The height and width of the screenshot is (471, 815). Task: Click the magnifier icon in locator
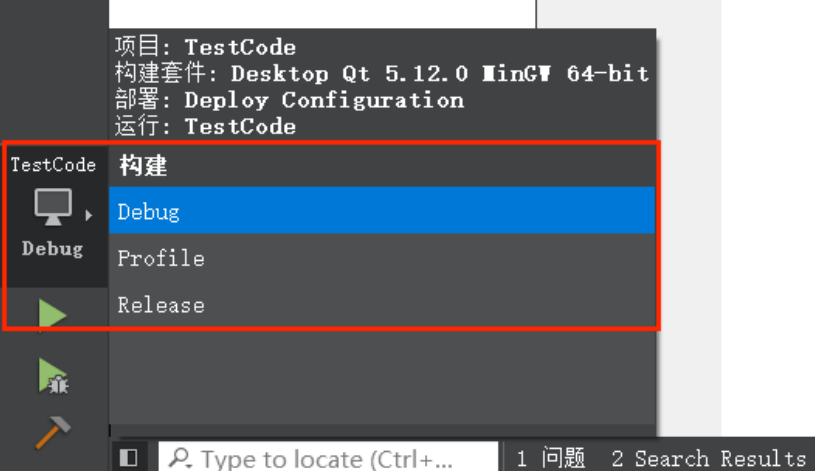pos(180,458)
